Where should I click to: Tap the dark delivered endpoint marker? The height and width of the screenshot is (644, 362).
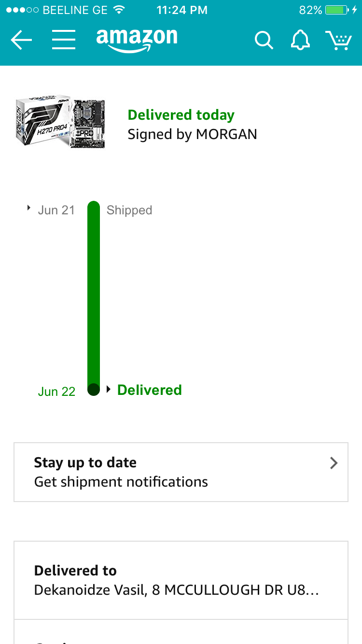pyautogui.click(x=94, y=389)
